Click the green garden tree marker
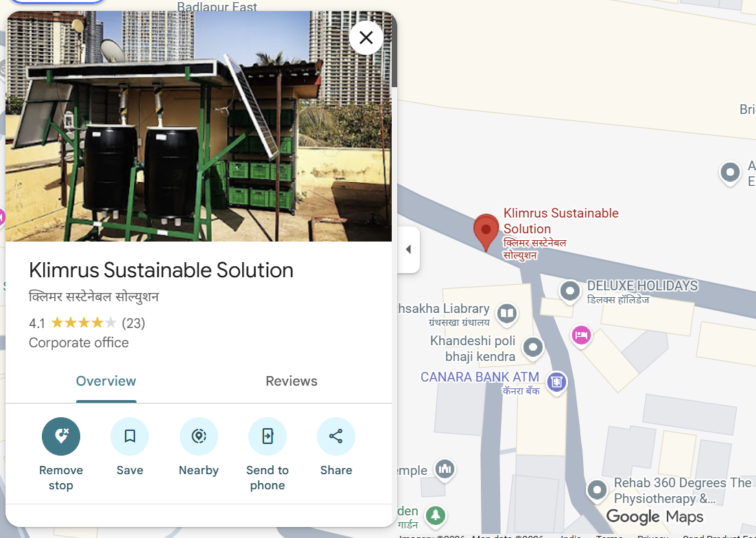 (436, 515)
